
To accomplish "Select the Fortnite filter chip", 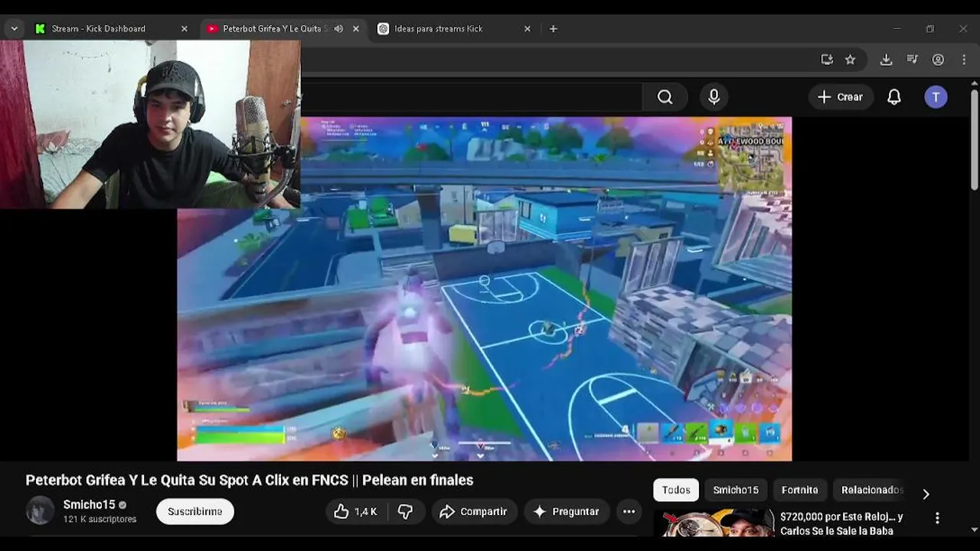I will (800, 490).
